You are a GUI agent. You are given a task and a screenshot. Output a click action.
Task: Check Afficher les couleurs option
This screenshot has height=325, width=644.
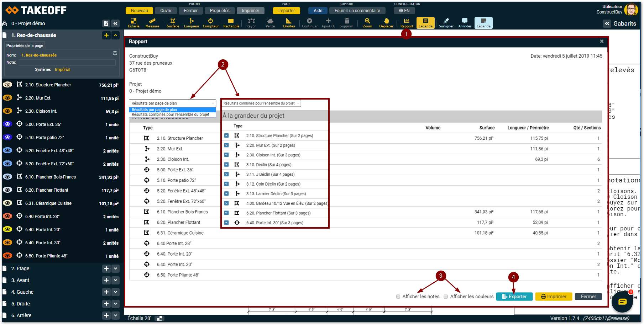446,297
